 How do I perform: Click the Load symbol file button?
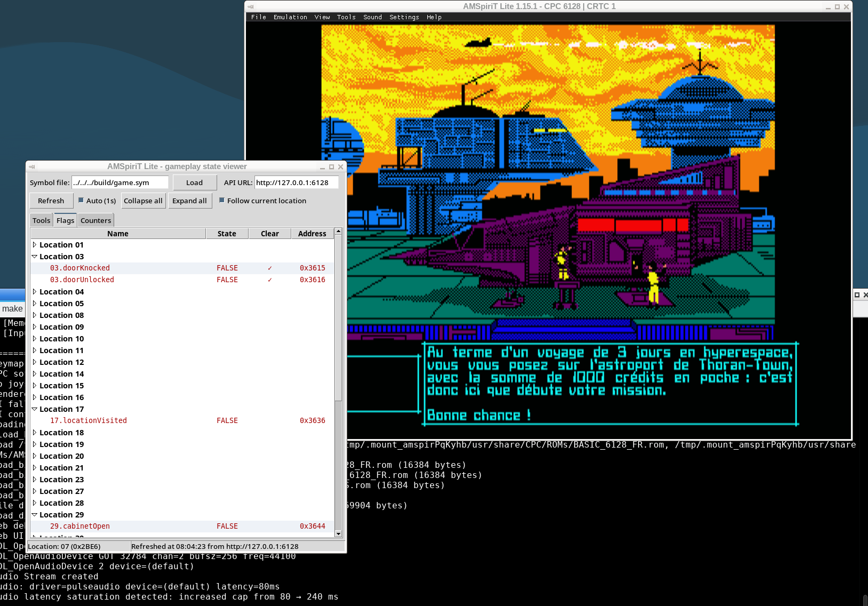(195, 182)
